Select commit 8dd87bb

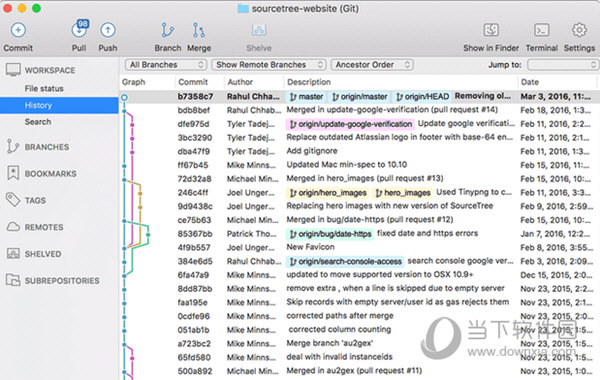(359, 289)
